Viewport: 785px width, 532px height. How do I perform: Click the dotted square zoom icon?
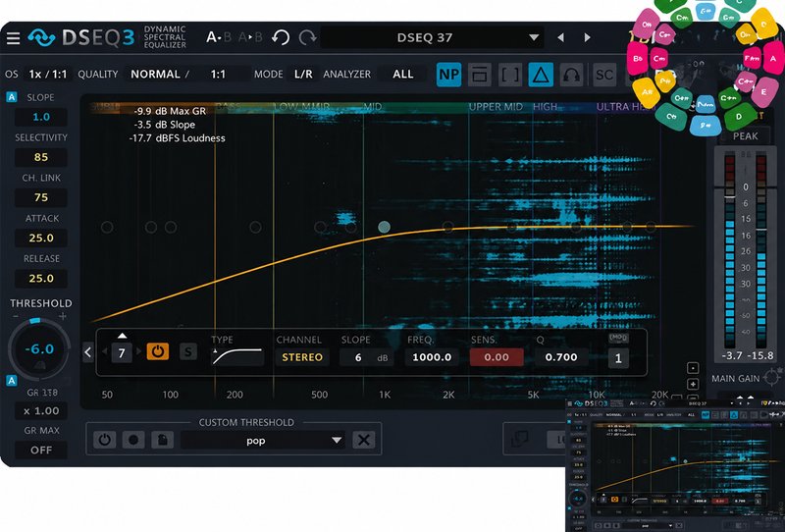tap(693, 368)
